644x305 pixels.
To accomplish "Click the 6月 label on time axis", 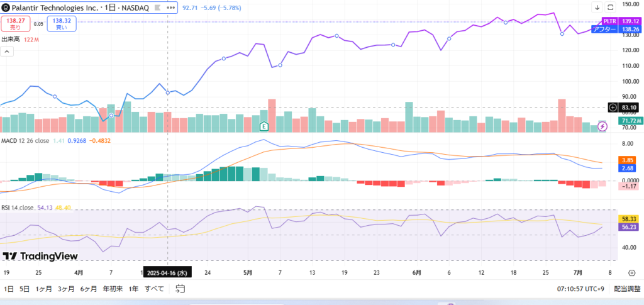I will pos(416,272).
